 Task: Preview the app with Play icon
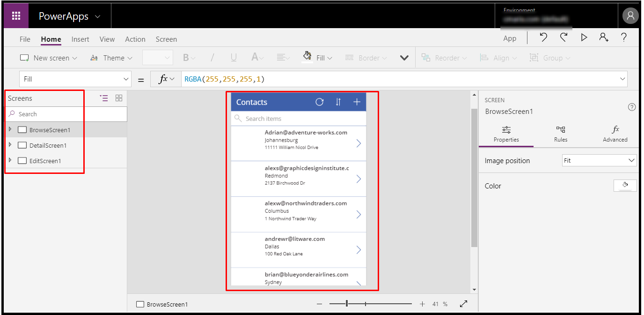[x=584, y=38]
